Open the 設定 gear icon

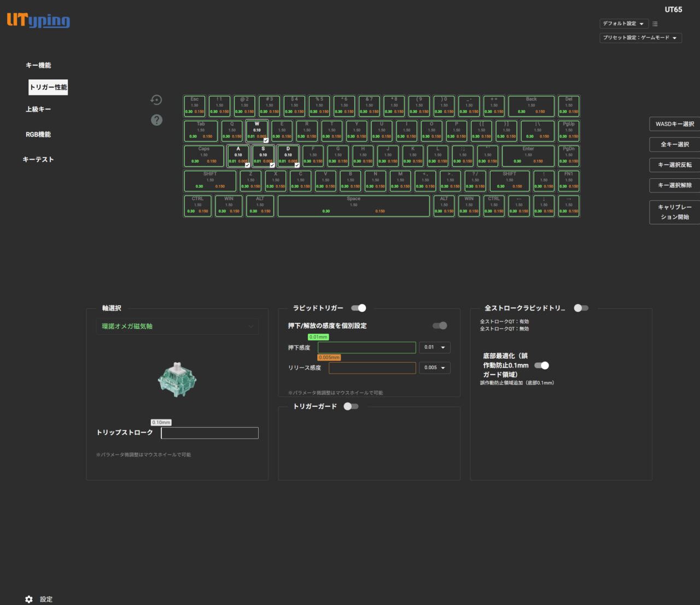pyautogui.click(x=29, y=599)
